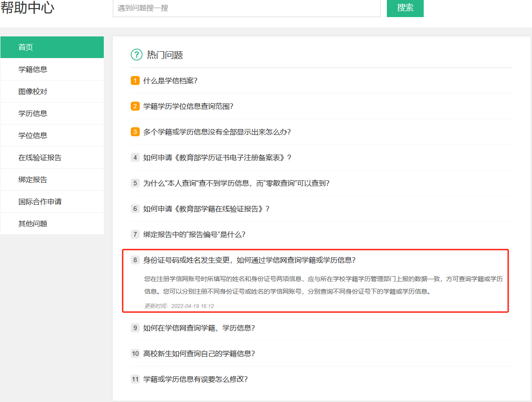Click the question mark icon beside 热门问题
532x402 pixels.
[x=137, y=55]
